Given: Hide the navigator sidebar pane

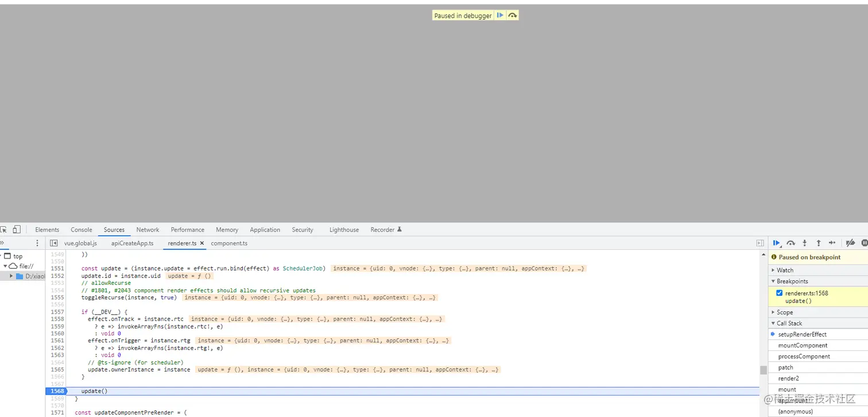Looking at the screenshot, I should click(53, 243).
